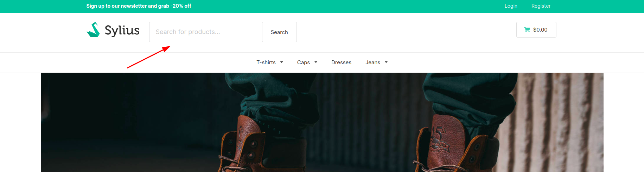This screenshot has height=172, width=644.
Task: Click the green Sylius swan logo icon
Action: point(94,30)
